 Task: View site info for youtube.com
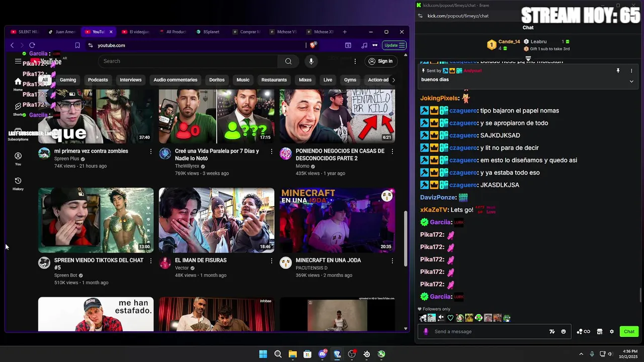91,45
